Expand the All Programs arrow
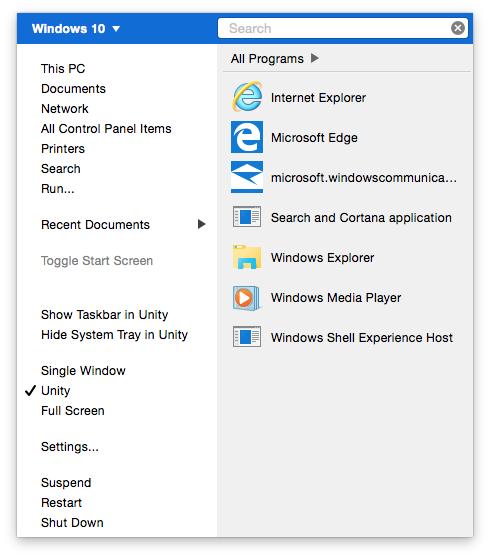This screenshot has width=490, height=558. (x=315, y=58)
